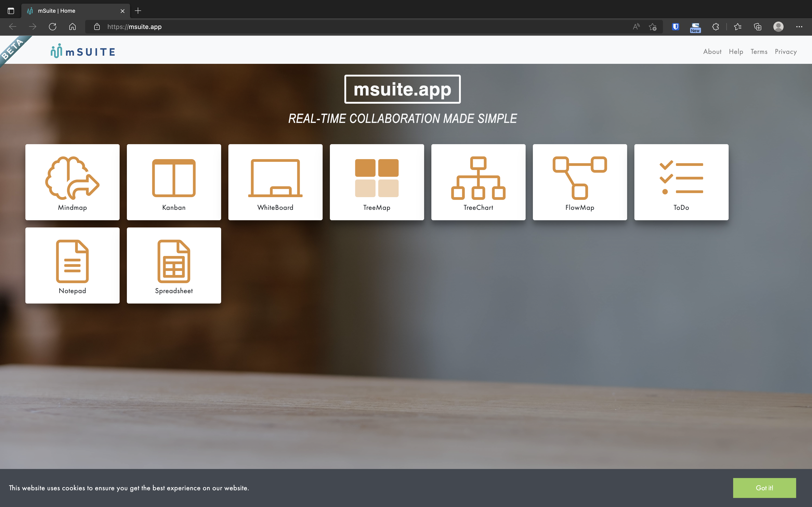Reload the page with refresh icon
Viewport: 812px width, 507px height.
tap(53, 27)
